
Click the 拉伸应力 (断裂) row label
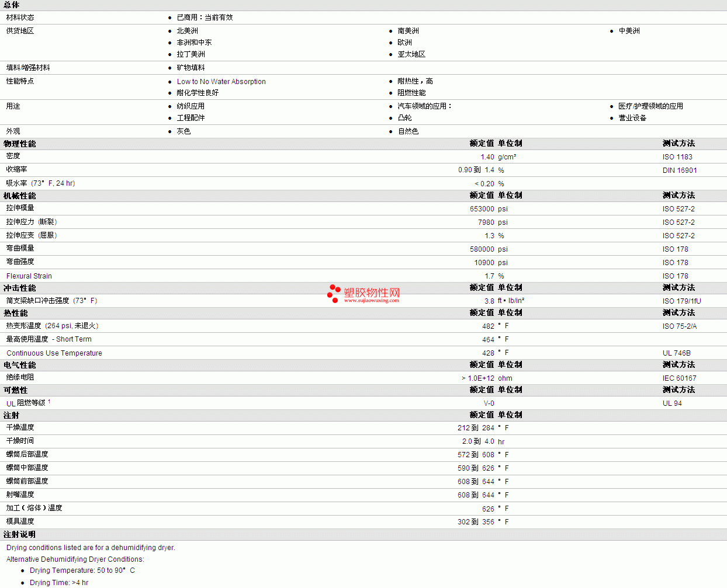point(32,222)
